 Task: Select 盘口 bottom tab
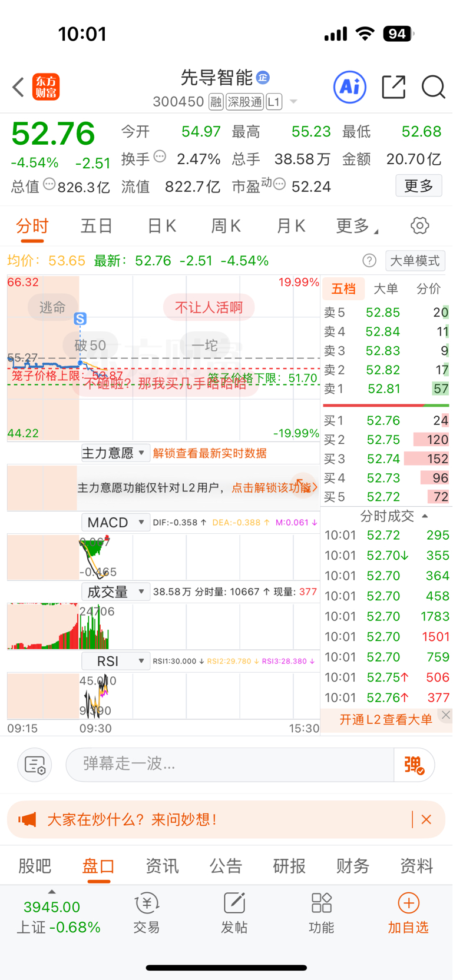click(98, 866)
